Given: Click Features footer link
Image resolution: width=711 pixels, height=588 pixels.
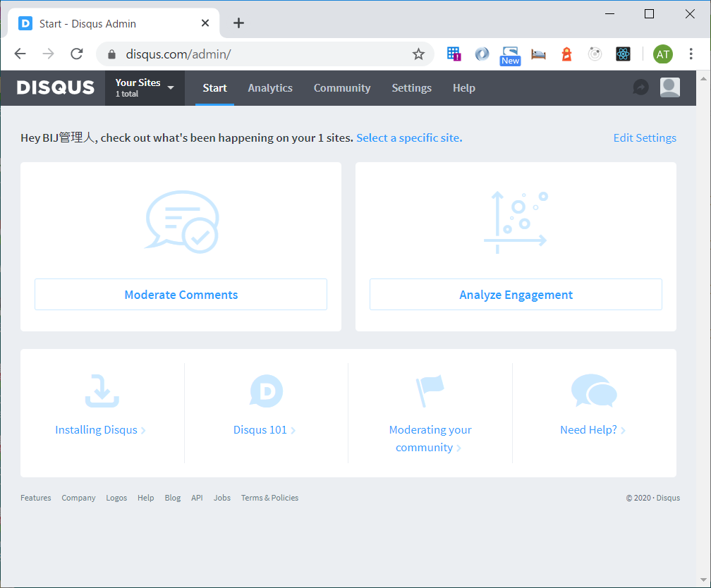Looking at the screenshot, I should coord(36,498).
